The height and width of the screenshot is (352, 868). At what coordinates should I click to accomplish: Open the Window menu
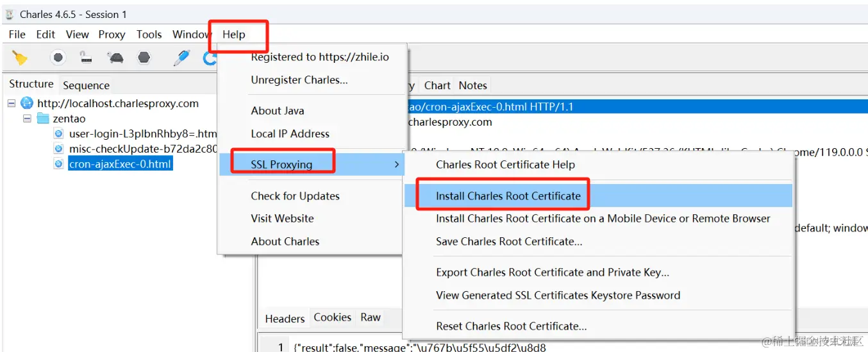(x=191, y=35)
